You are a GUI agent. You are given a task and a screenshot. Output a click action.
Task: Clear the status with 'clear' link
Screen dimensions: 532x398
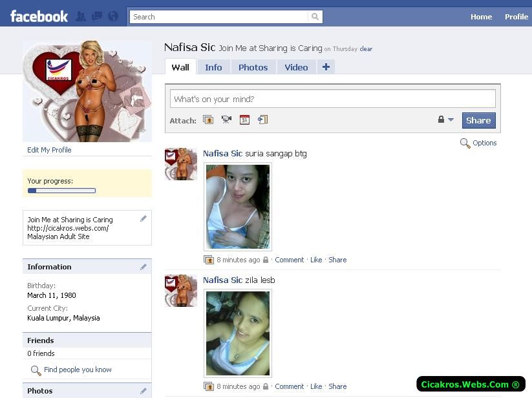pos(366,49)
